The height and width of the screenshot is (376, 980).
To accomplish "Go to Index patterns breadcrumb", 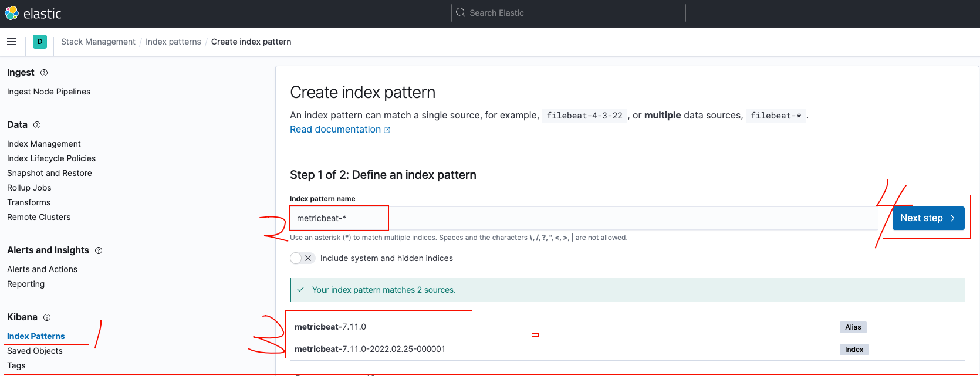I will pyautogui.click(x=173, y=42).
